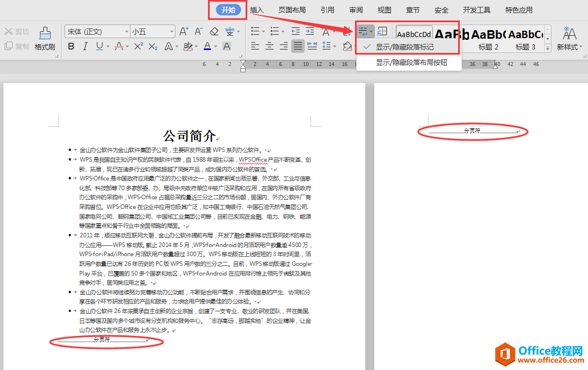Click the line spacing icon

[326, 46]
